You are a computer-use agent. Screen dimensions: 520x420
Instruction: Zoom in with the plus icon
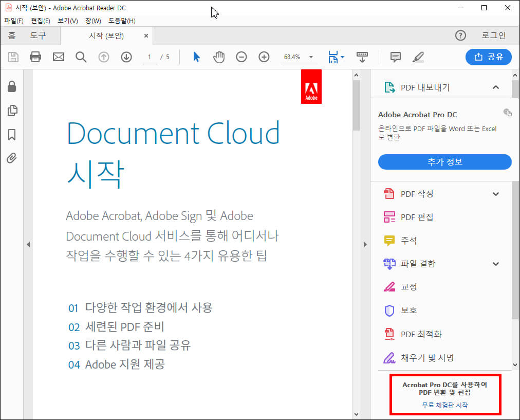pyautogui.click(x=264, y=57)
